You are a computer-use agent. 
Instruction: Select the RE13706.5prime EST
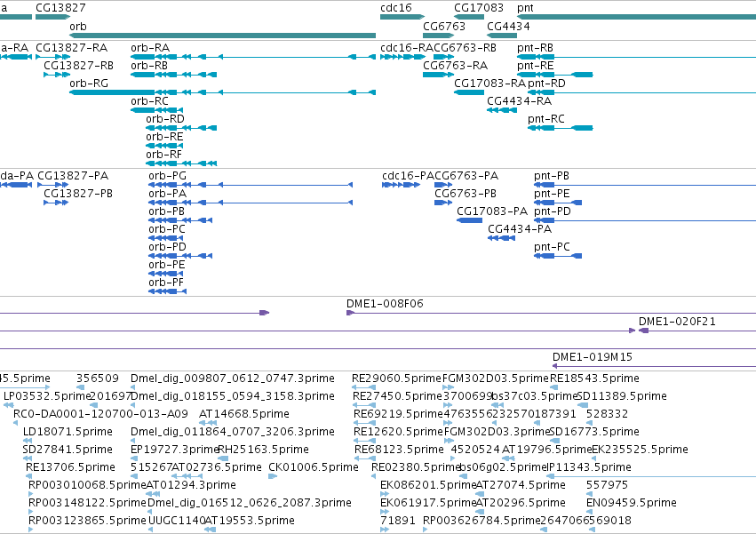[x=70, y=467]
